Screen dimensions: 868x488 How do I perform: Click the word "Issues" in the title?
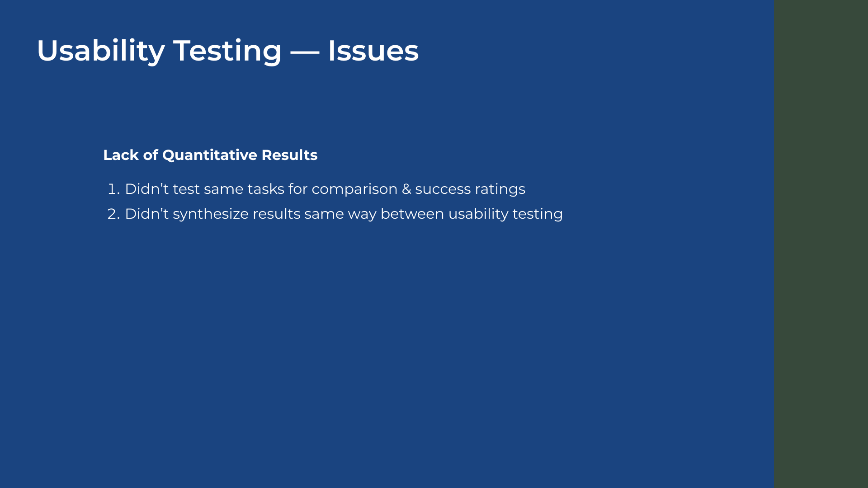point(373,50)
